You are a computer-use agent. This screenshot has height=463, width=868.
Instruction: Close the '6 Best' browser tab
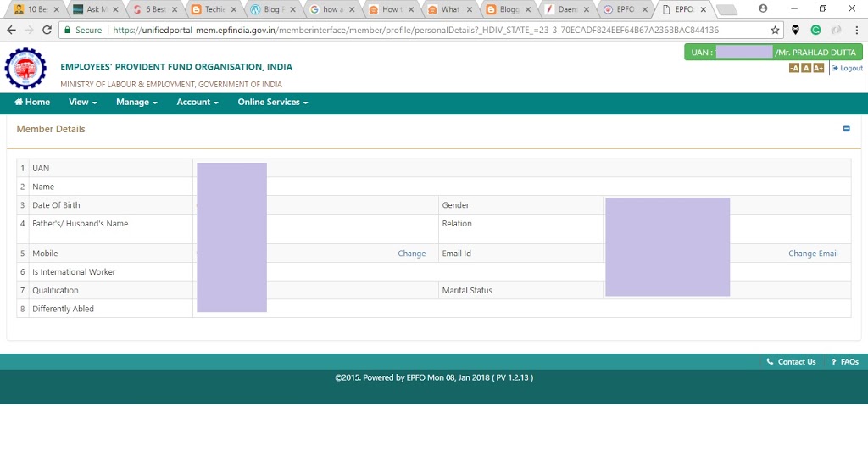(175, 9)
